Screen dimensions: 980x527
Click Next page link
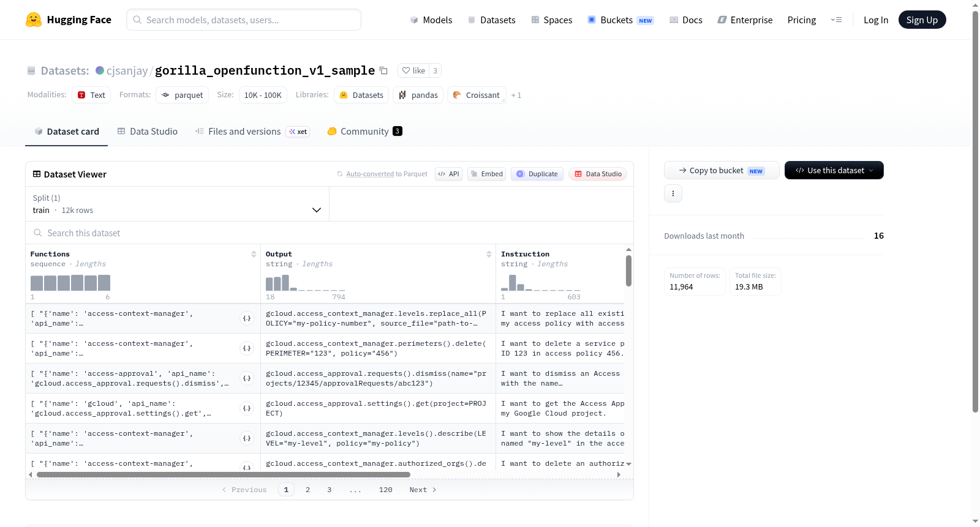tap(423, 490)
